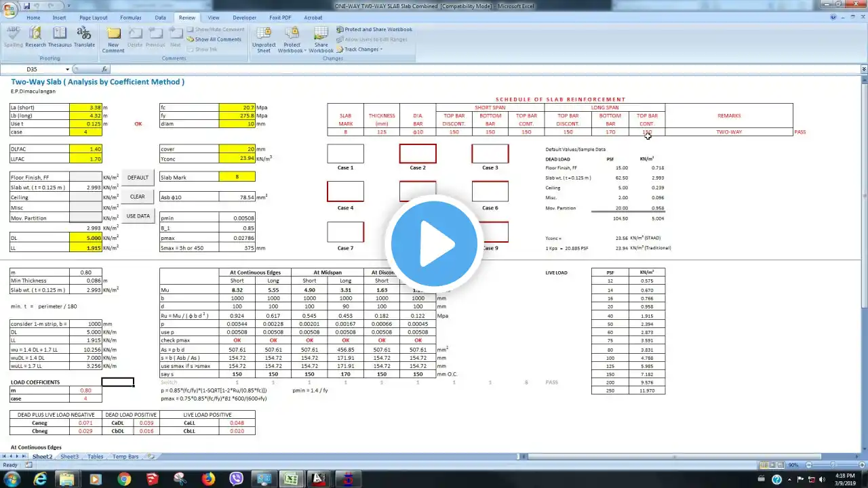The image size is (868, 488).
Task: Switch to the Home ribbon tab
Action: click(x=33, y=18)
